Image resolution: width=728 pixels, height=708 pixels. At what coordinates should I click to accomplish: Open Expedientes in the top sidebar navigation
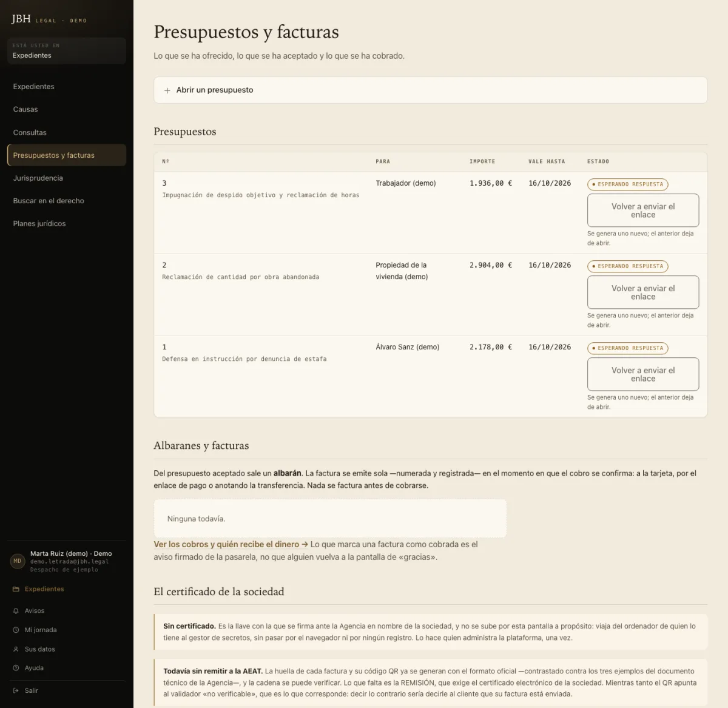67,87
